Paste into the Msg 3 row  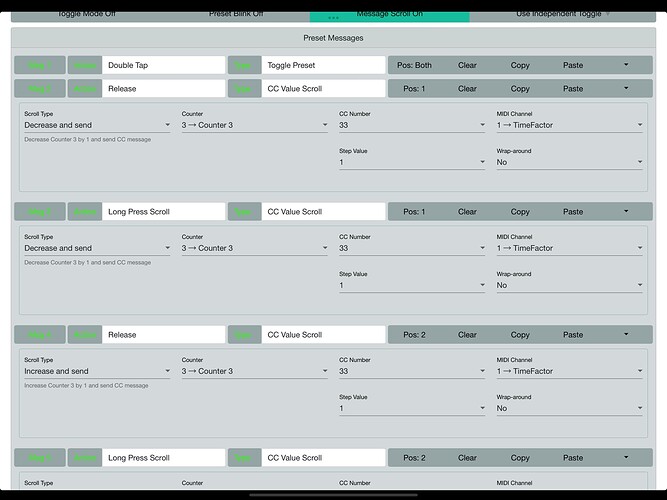(573, 211)
